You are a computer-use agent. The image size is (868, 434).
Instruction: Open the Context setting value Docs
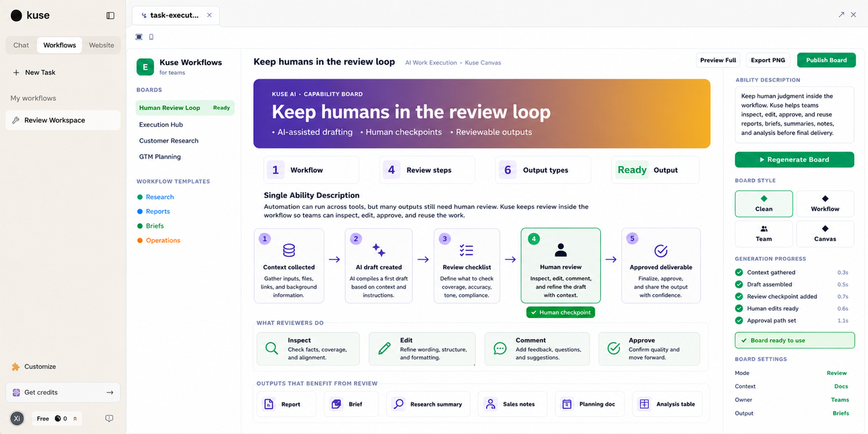point(841,387)
